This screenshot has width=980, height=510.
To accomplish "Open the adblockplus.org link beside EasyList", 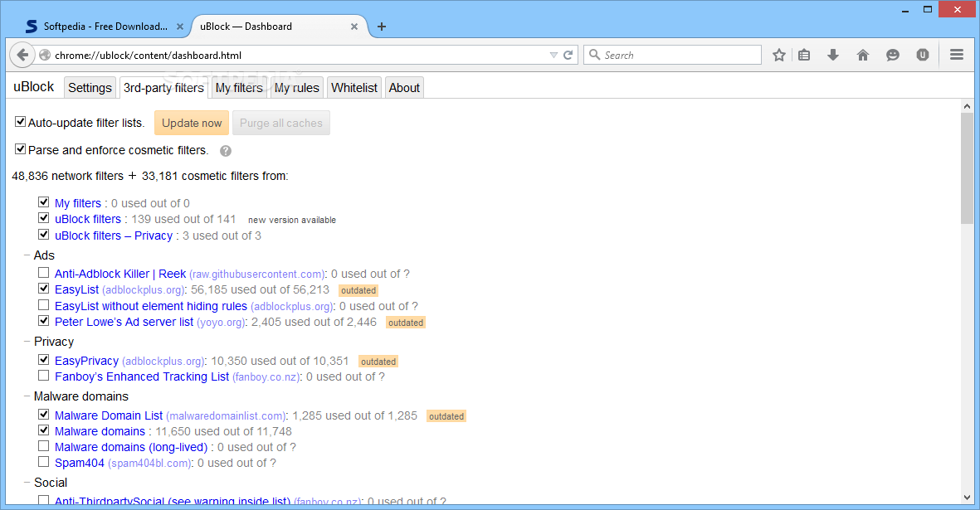I will pyautogui.click(x=143, y=290).
